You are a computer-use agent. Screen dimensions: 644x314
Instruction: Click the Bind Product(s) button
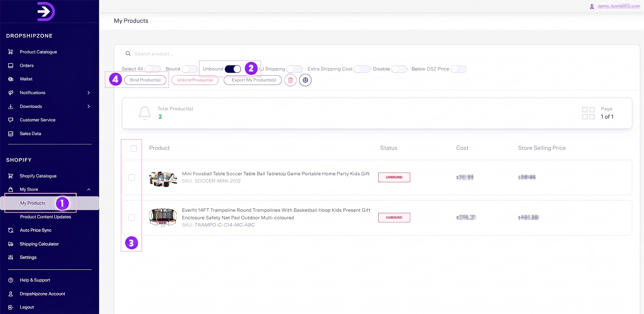pos(145,80)
